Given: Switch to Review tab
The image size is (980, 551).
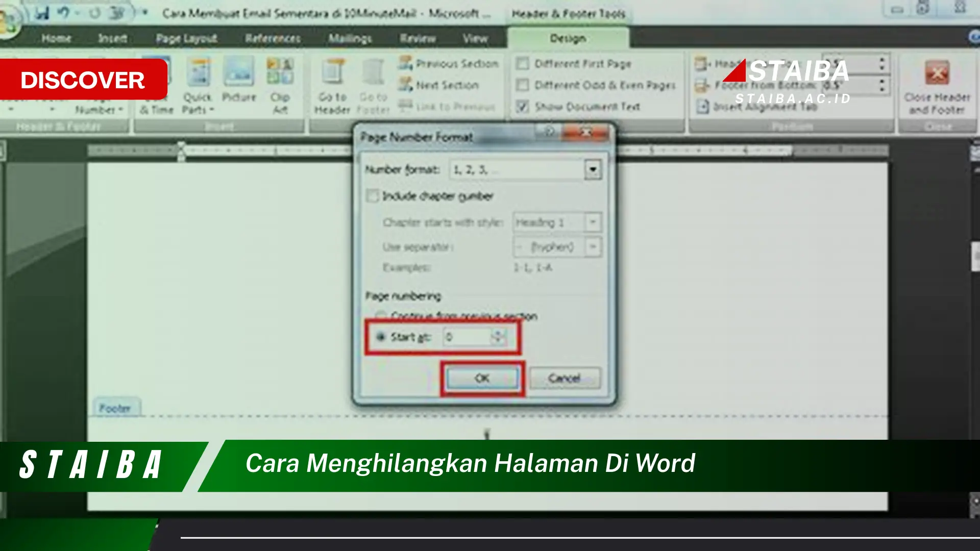Looking at the screenshot, I should click(418, 38).
